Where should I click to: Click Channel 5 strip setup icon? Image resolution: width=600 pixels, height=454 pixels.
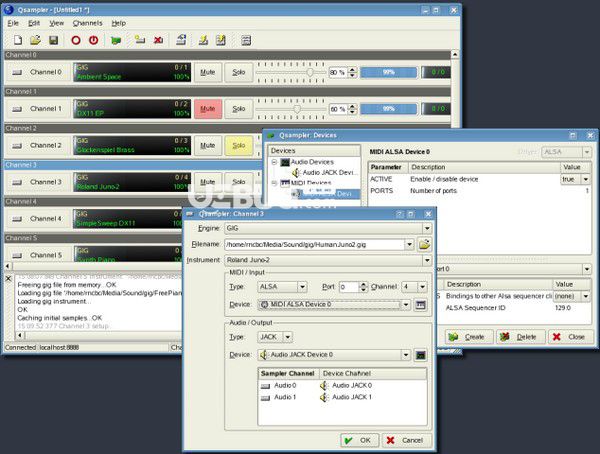point(17,255)
